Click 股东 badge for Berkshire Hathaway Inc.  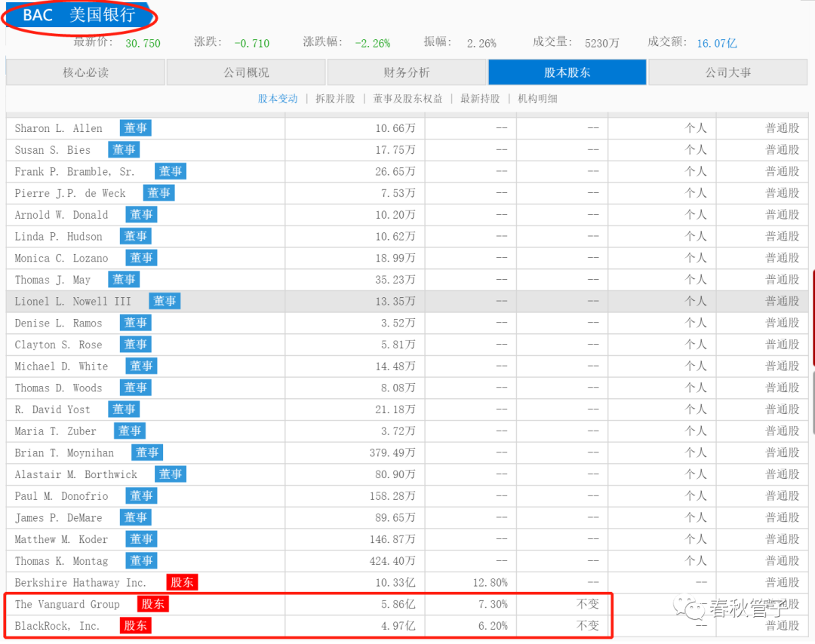(x=182, y=582)
